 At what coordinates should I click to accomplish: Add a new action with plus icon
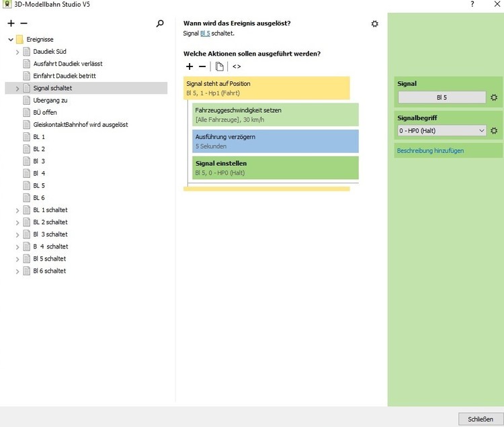pos(190,66)
